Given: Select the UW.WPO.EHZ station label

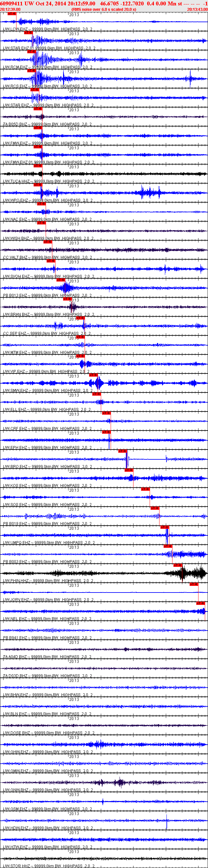Looking at the screenshot, I should pyautogui.click(x=48, y=200).
